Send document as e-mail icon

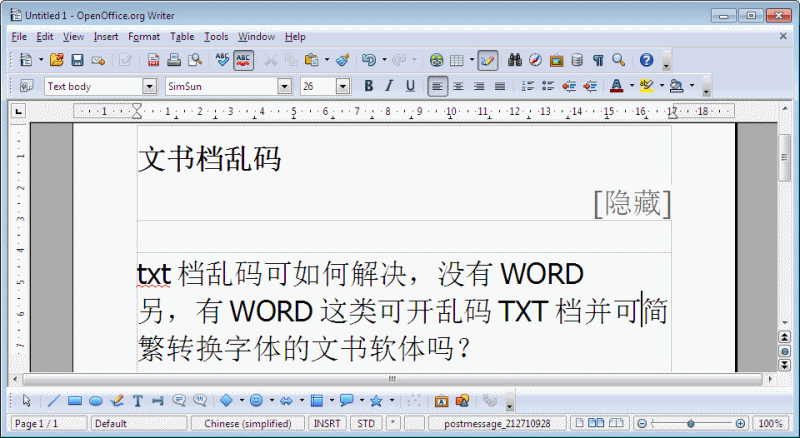(98, 60)
